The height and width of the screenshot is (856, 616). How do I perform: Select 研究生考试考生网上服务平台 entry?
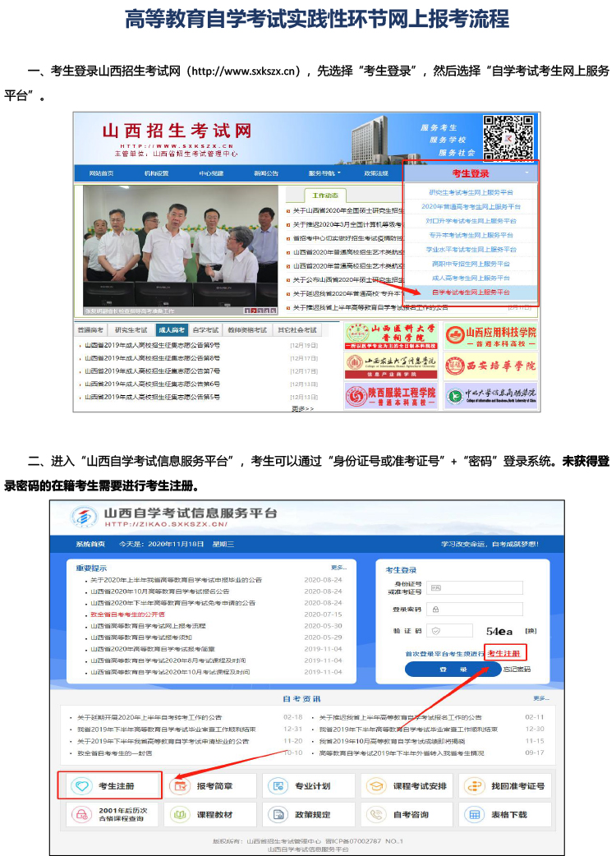471,193
